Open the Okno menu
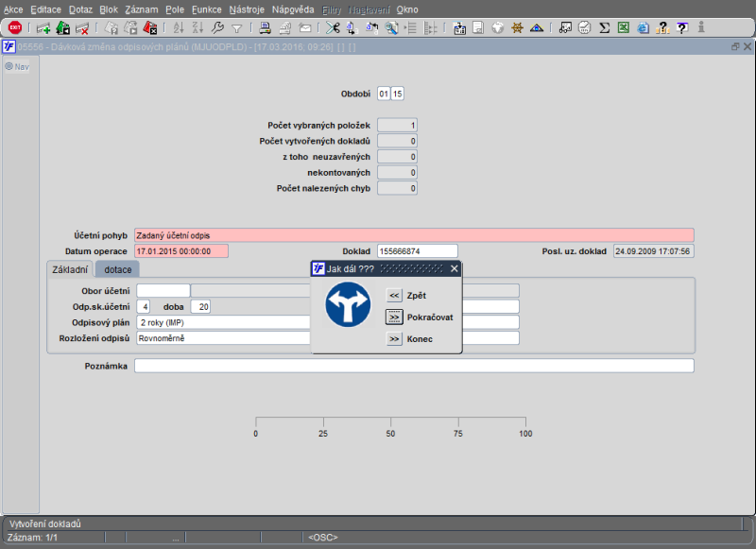Viewport: 756px width, 549px height. click(407, 9)
